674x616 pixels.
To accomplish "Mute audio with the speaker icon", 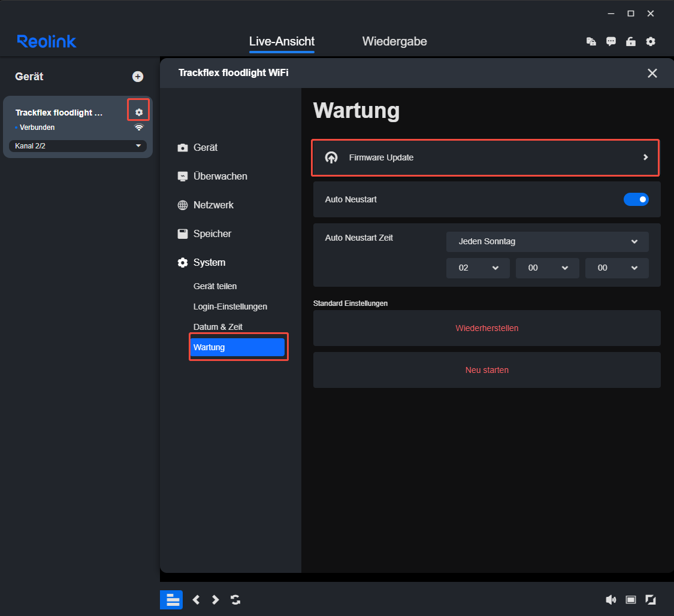I will coord(611,600).
